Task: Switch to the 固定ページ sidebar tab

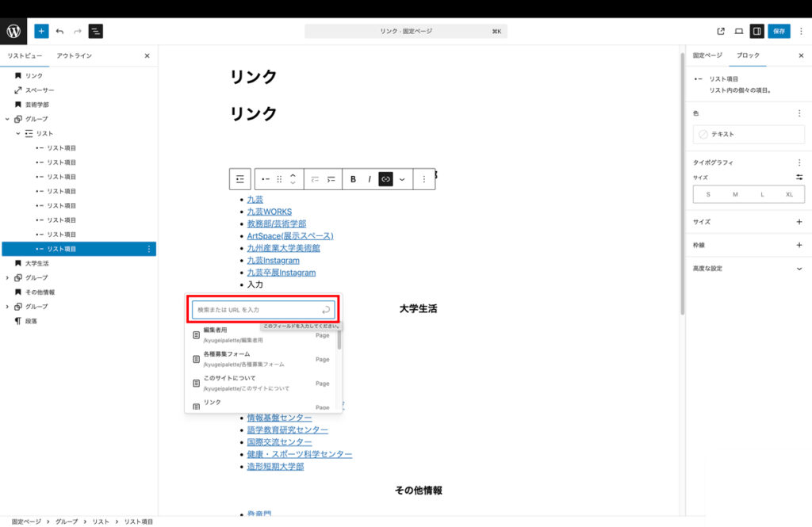Action: (x=707, y=56)
